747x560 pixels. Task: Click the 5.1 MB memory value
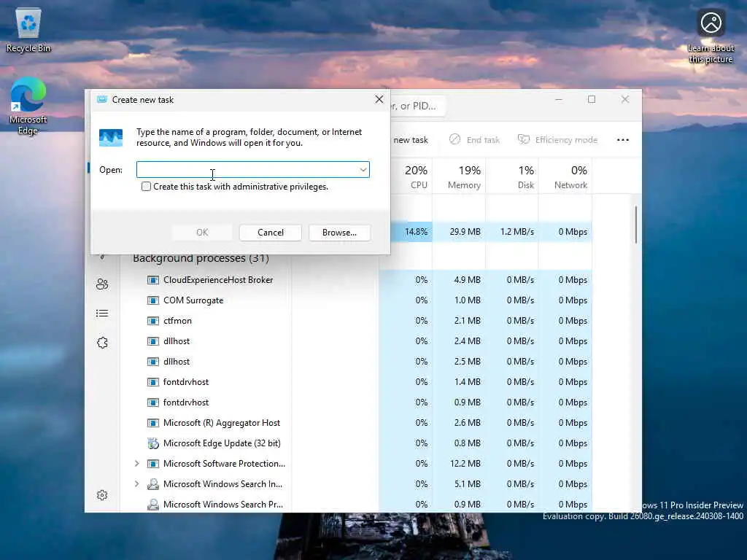coord(467,484)
